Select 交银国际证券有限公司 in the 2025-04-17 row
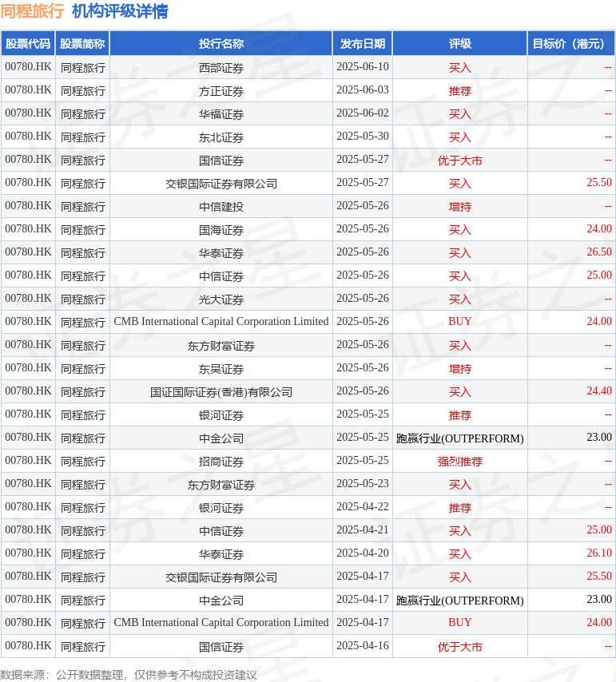 tap(221, 577)
